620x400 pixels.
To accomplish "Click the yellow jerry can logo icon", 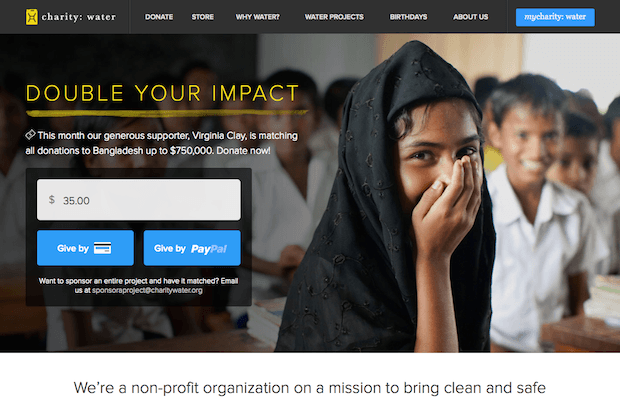I will tap(32, 17).
